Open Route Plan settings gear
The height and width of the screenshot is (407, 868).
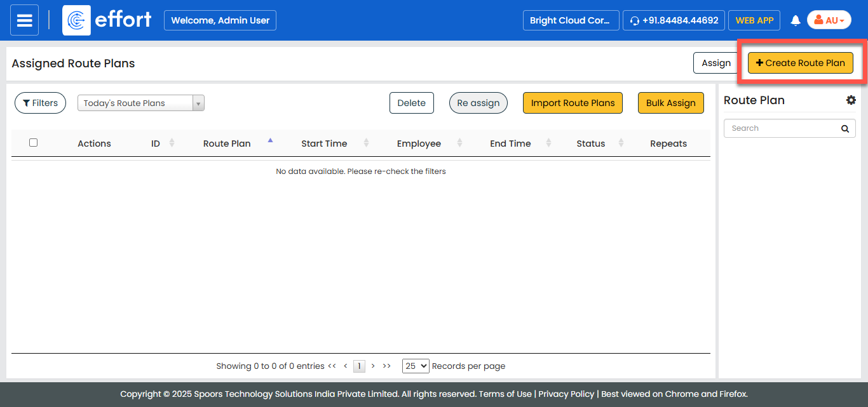[x=851, y=100]
